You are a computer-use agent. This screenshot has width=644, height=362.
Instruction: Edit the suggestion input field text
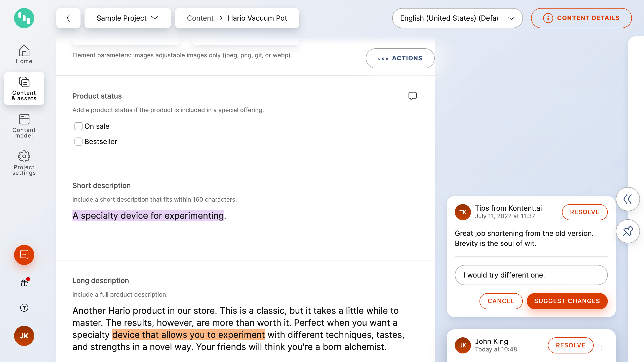point(531,275)
